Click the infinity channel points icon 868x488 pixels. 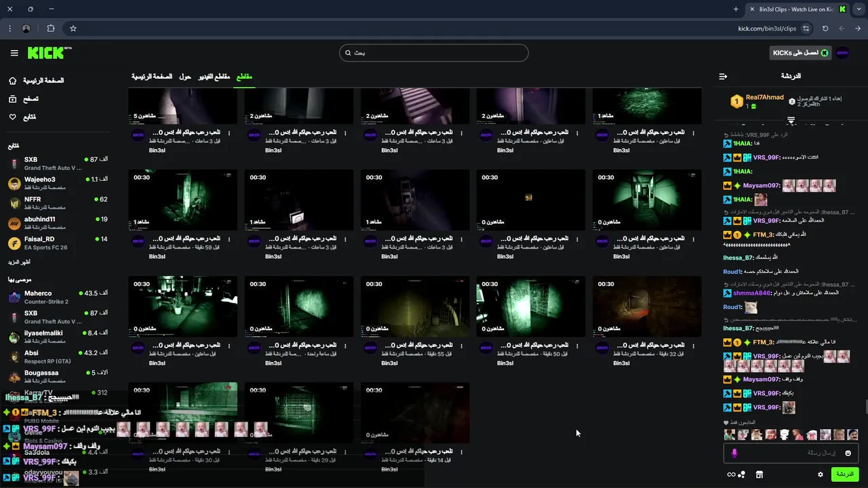tap(732, 474)
